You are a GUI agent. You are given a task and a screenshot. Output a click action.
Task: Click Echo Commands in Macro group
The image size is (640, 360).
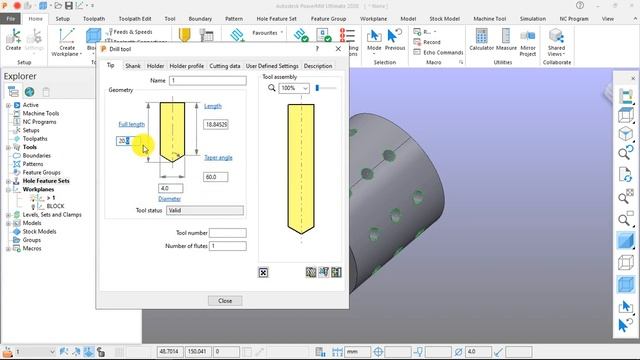(438, 52)
